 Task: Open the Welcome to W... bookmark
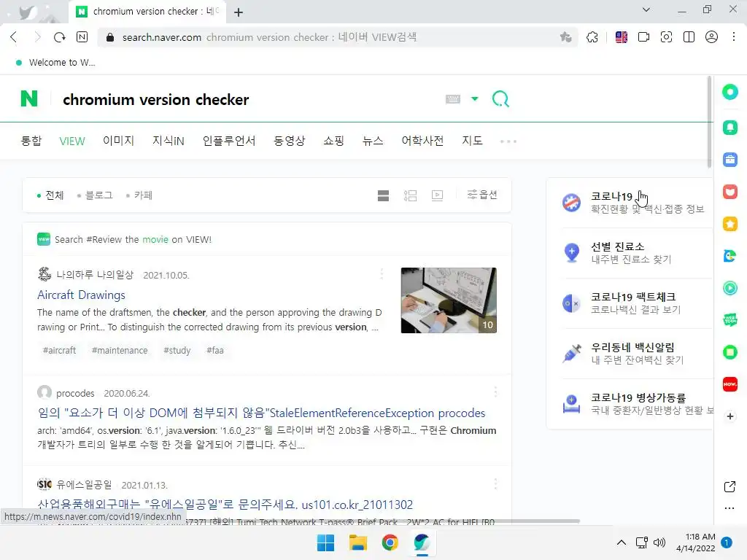click(x=55, y=63)
